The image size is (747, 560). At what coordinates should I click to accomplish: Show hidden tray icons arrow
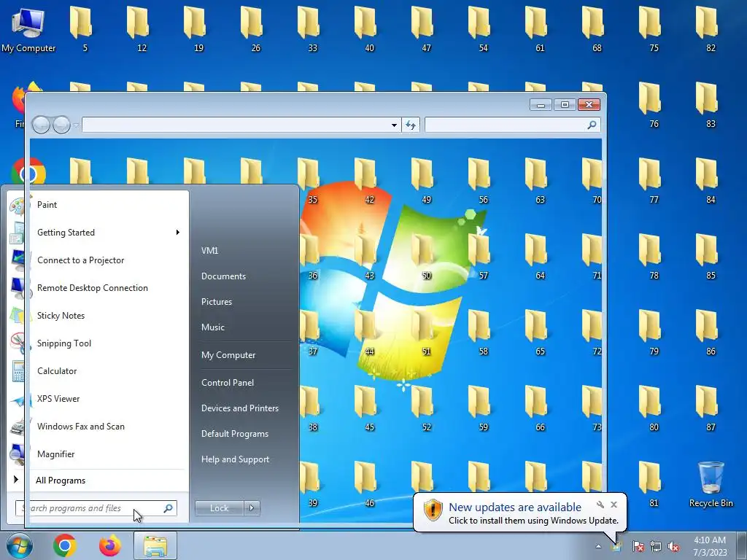(x=598, y=547)
